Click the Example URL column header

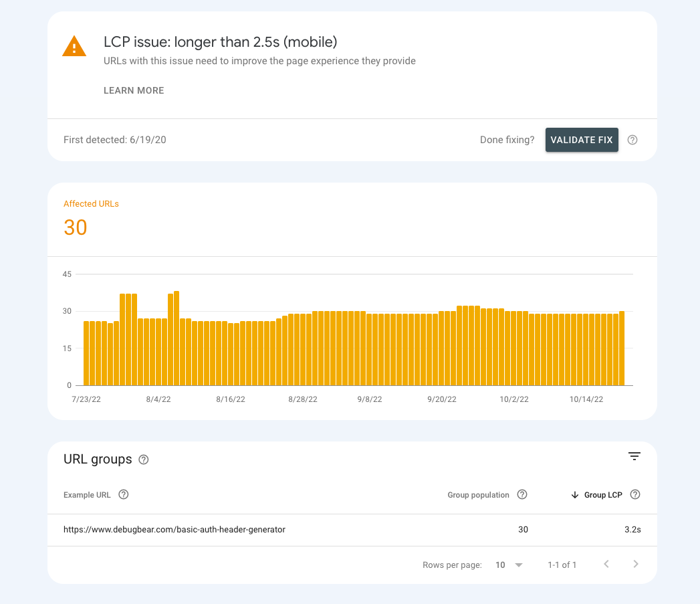coord(87,495)
